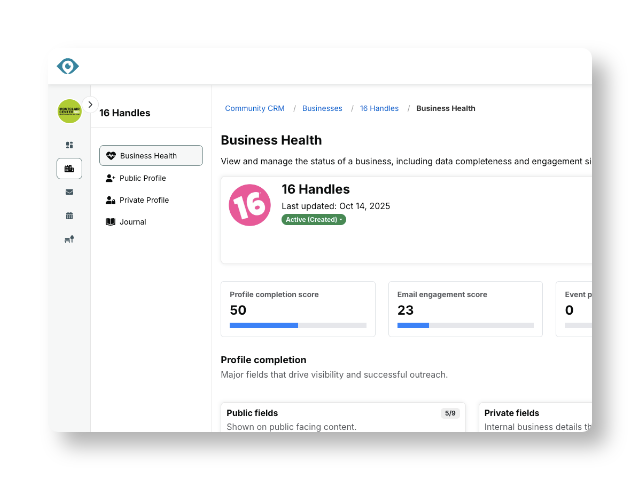
Task: Click the Profile completion score value 50
Action: tap(238, 310)
